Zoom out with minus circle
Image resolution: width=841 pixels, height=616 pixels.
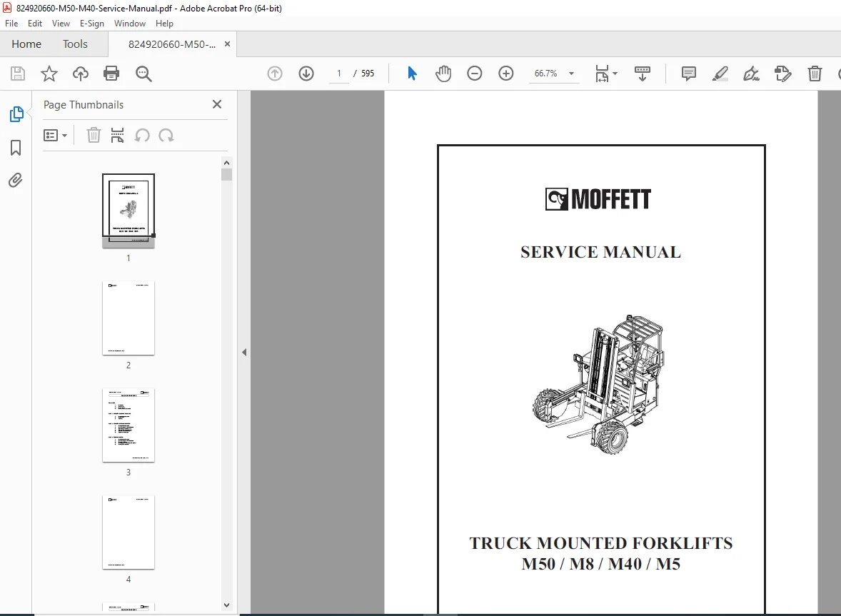[475, 74]
